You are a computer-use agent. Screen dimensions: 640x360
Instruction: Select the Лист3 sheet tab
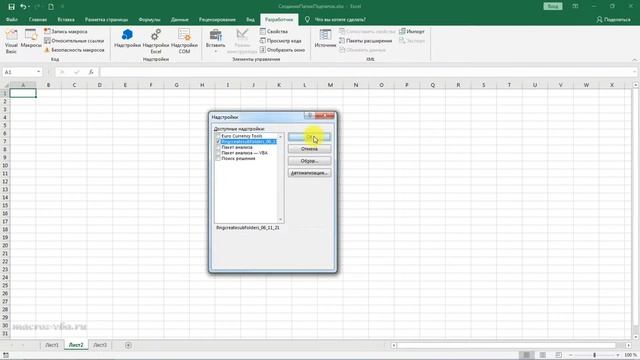pyautogui.click(x=100, y=345)
